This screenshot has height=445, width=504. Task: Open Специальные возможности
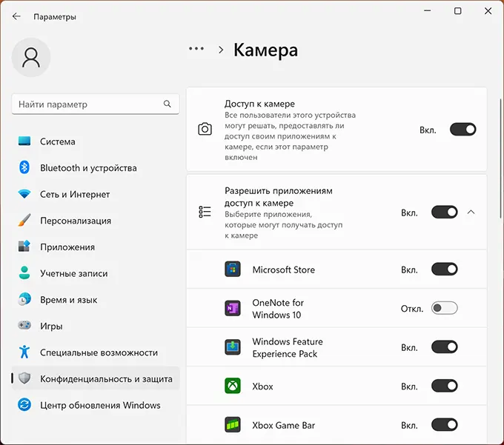coord(96,352)
